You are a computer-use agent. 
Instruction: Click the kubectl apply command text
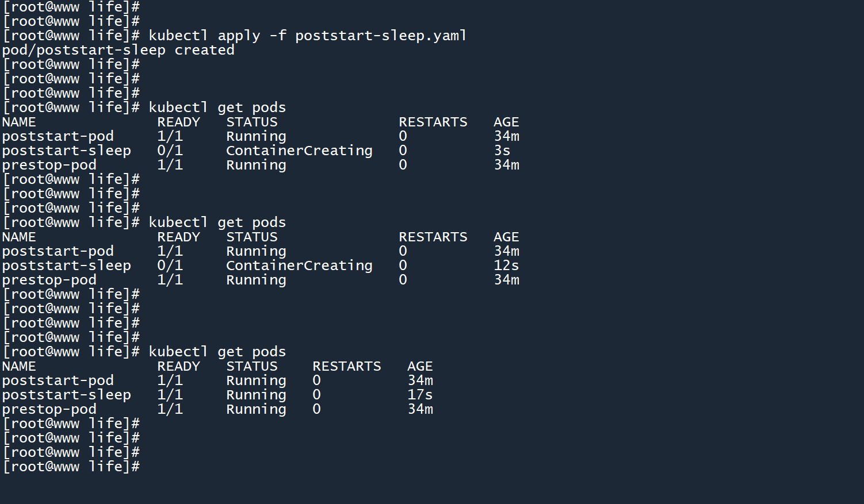[x=307, y=36]
